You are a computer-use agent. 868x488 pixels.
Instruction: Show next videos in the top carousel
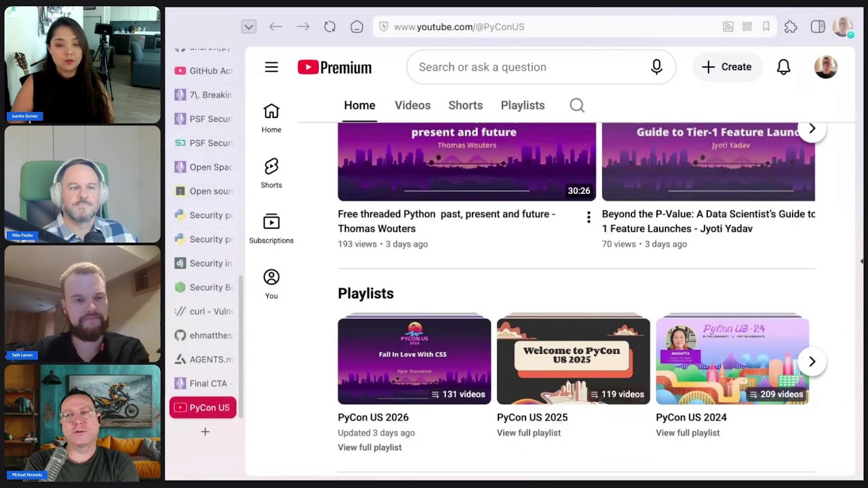812,129
